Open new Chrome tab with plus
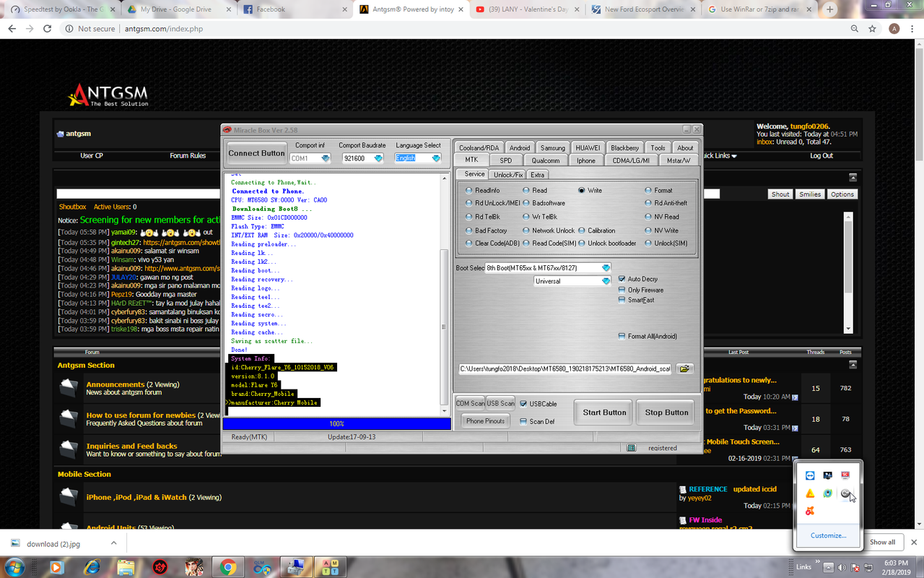The height and width of the screenshot is (578, 924). click(830, 9)
